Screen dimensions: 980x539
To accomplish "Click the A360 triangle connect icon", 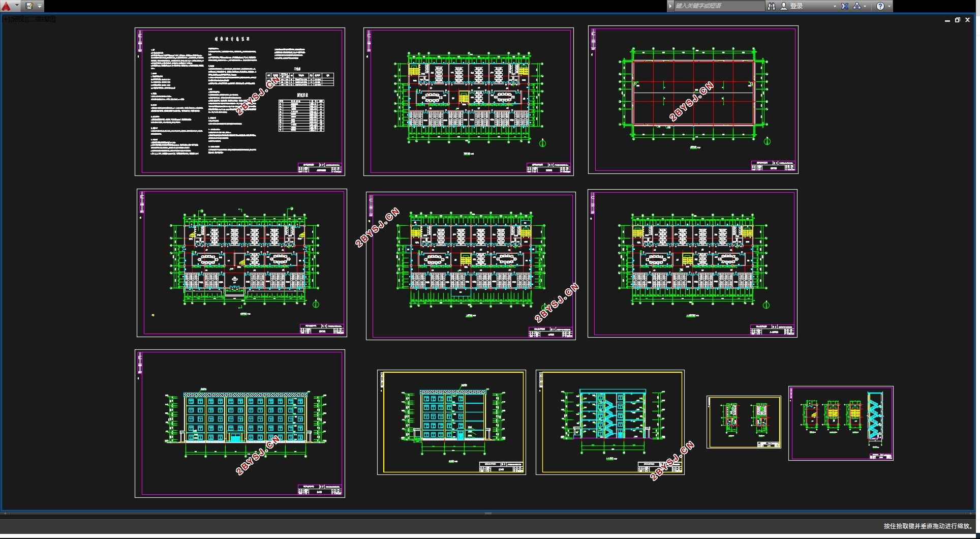I will (x=857, y=6).
